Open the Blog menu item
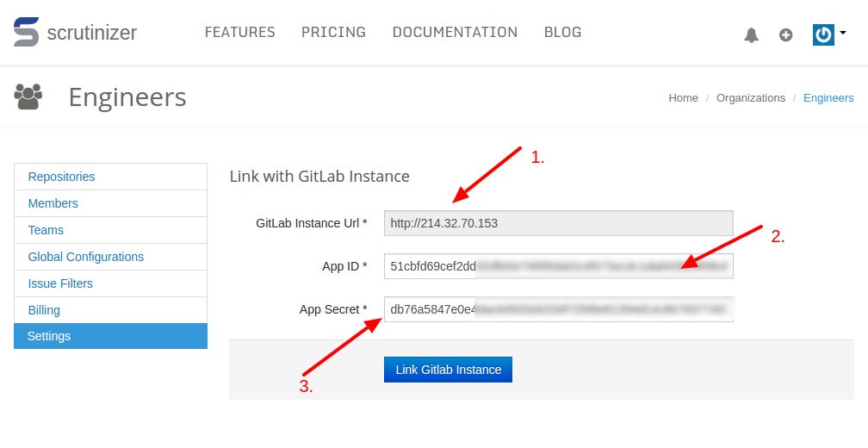The height and width of the screenshot is (448, 868). 562,32
